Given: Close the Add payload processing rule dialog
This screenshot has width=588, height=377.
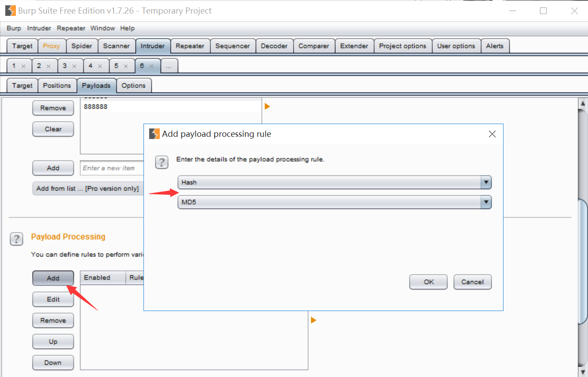Looking at the screenshot, I should (x=492, y=134).
